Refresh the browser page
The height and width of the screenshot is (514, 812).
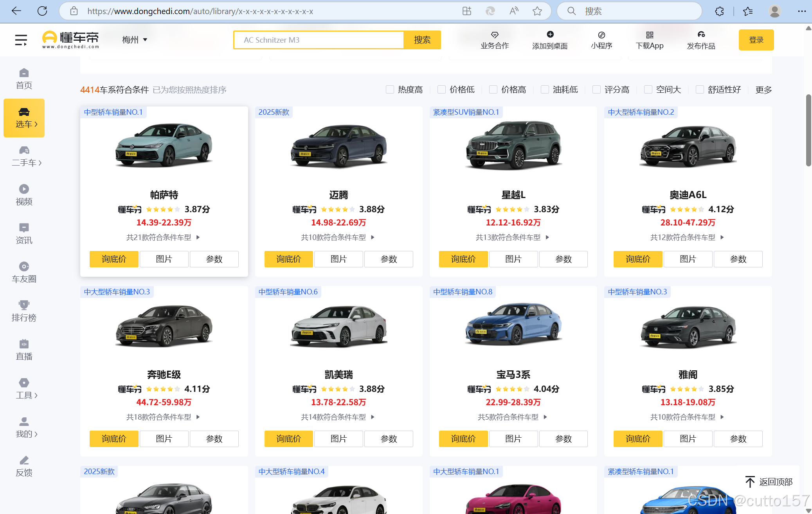[42, 11]
